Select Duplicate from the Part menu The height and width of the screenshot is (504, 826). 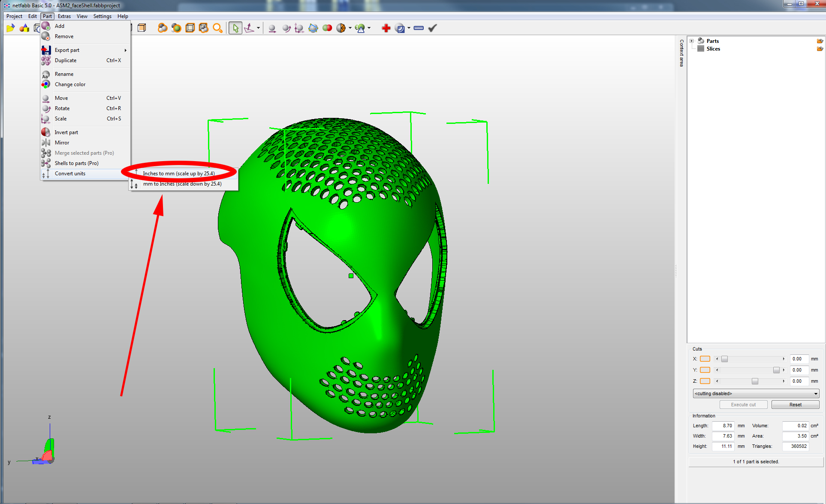(x=85, y=60)
